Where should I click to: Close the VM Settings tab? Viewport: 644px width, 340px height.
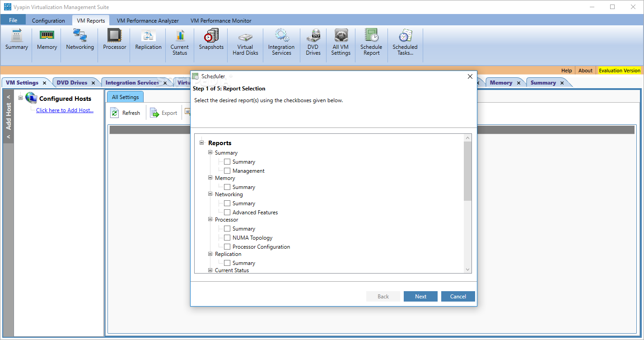(44, 83)
